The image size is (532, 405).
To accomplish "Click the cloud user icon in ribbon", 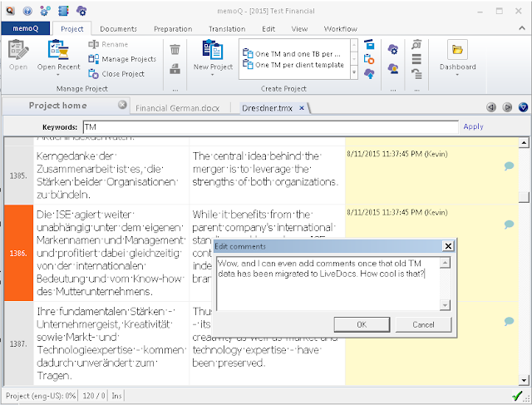I will pos(393,68).
